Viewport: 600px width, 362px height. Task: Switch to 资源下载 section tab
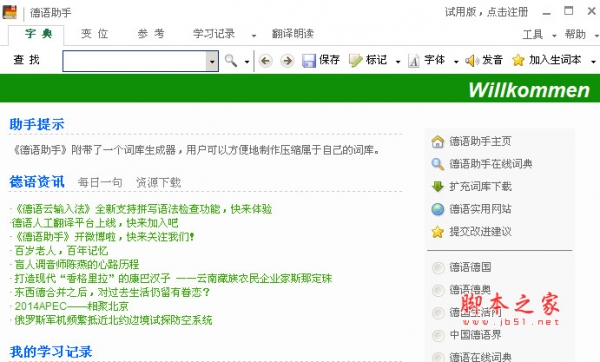click(x=158, y=183)
